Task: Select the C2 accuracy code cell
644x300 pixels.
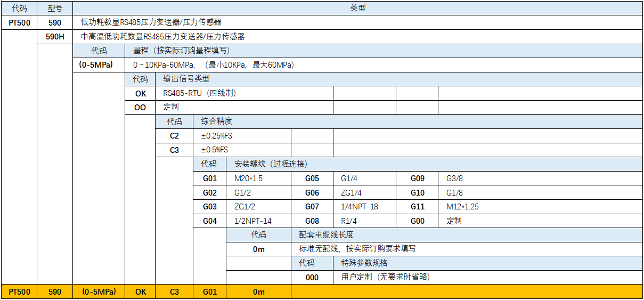Action: pos(174,136)
